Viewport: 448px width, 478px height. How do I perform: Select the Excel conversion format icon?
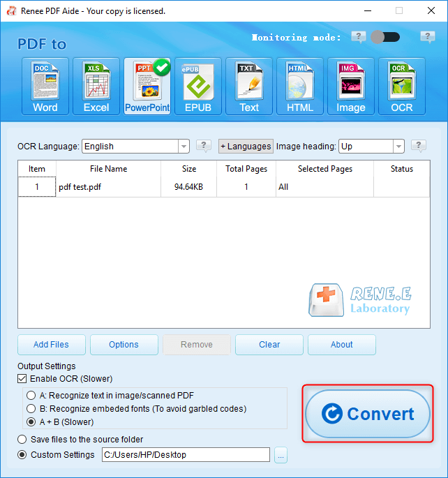(96, 87)
